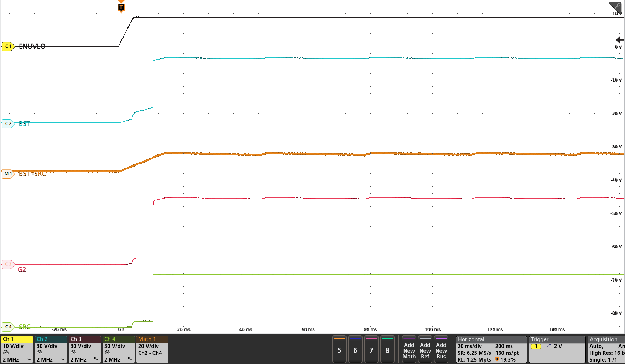Click the orange T trigger position marker

[121, 6]
